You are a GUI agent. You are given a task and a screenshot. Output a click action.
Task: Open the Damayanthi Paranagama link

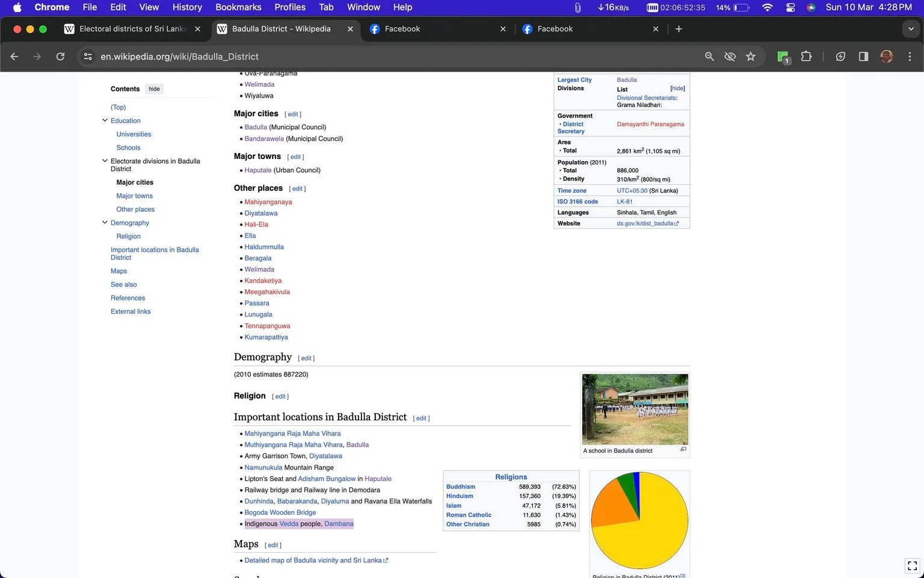[x=650, y=124]
